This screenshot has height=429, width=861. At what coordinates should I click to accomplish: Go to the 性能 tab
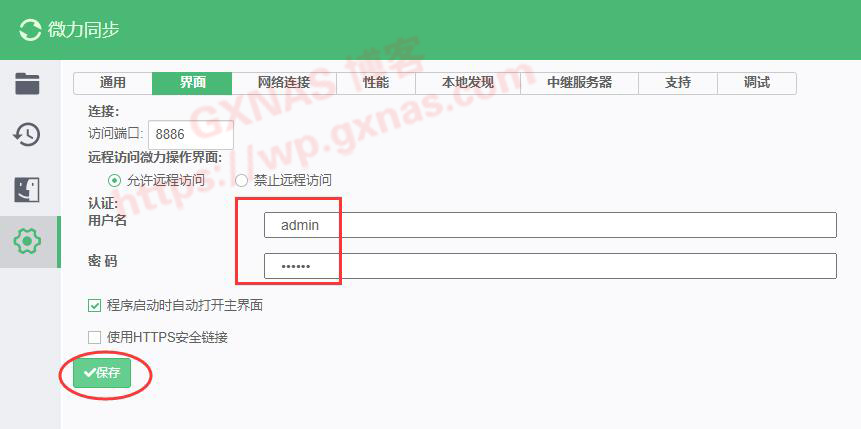376,83
